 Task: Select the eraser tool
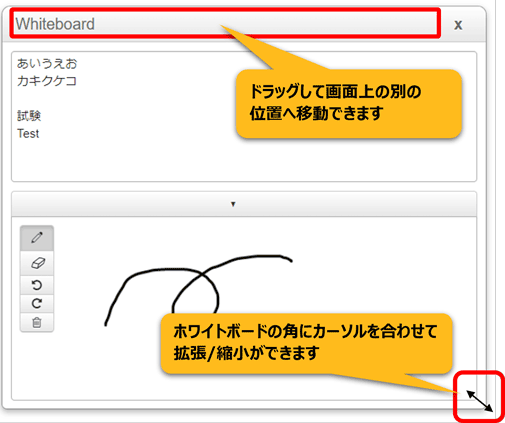[37, 263]
